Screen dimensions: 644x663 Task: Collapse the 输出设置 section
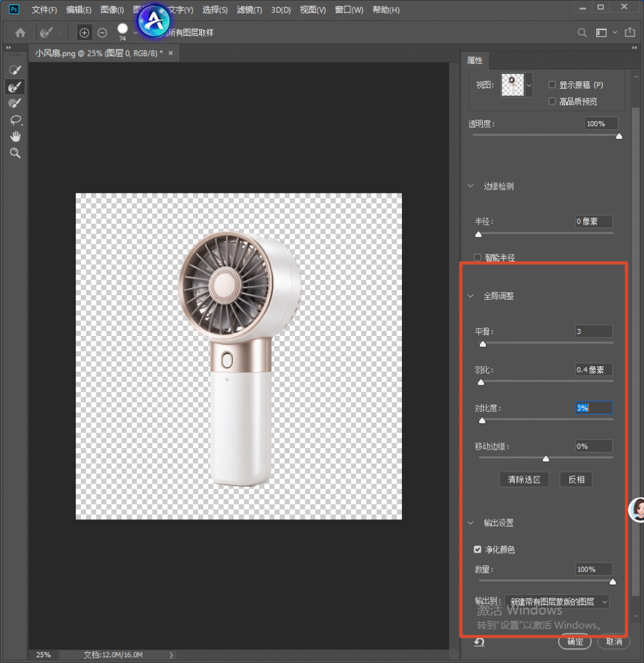(x=471, y=523)
